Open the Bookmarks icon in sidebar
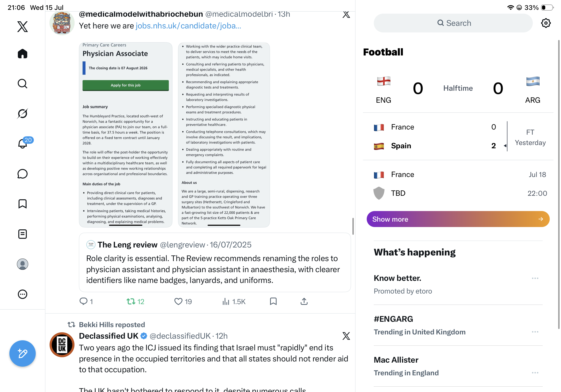This screenshot has height=392, width=561. pyautogui.click(x=23, y=204)
